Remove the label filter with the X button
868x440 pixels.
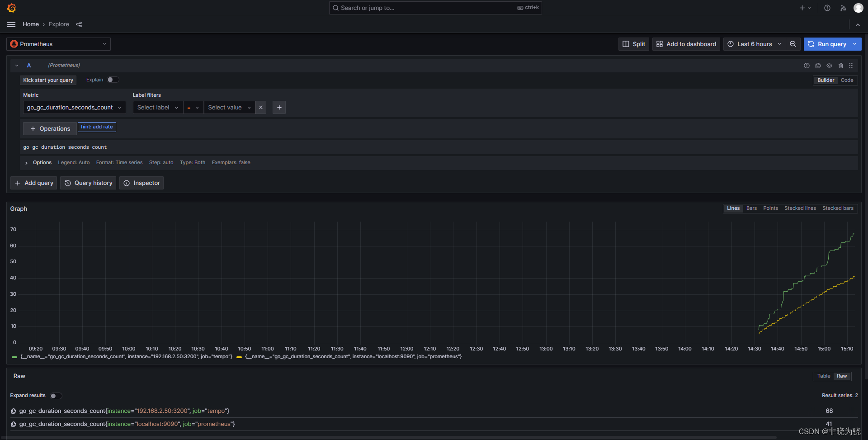click(x=261, y=108)
